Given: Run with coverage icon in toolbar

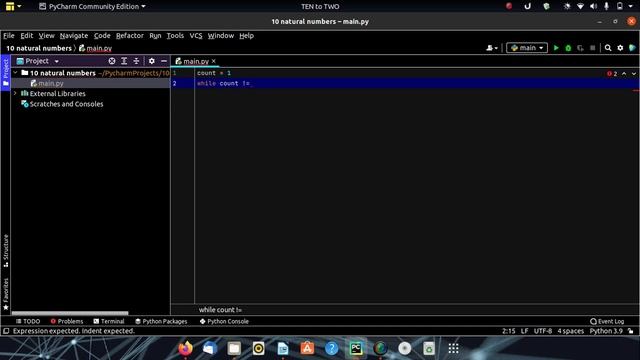Looking at the screenshot, I should click(580, 48).
